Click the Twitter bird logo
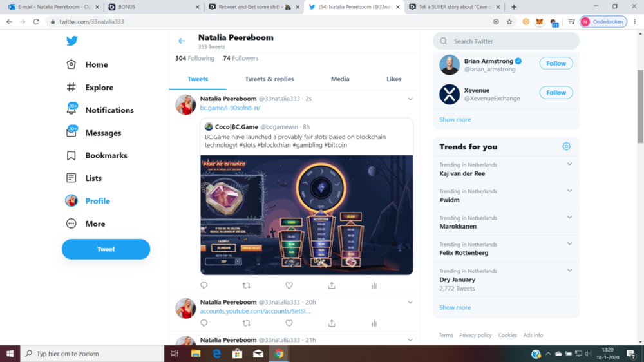The image size is (644, 362). [72, 41]
